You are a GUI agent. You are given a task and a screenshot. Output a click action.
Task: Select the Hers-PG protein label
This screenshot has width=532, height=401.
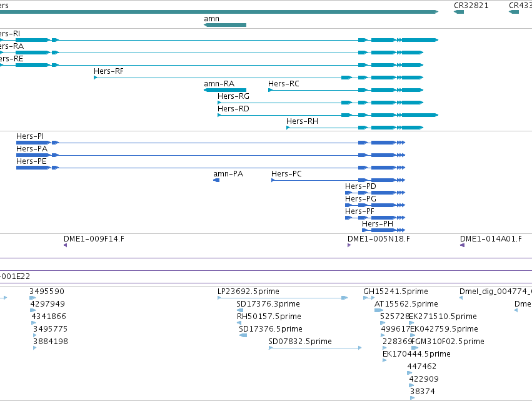(361, 199)
